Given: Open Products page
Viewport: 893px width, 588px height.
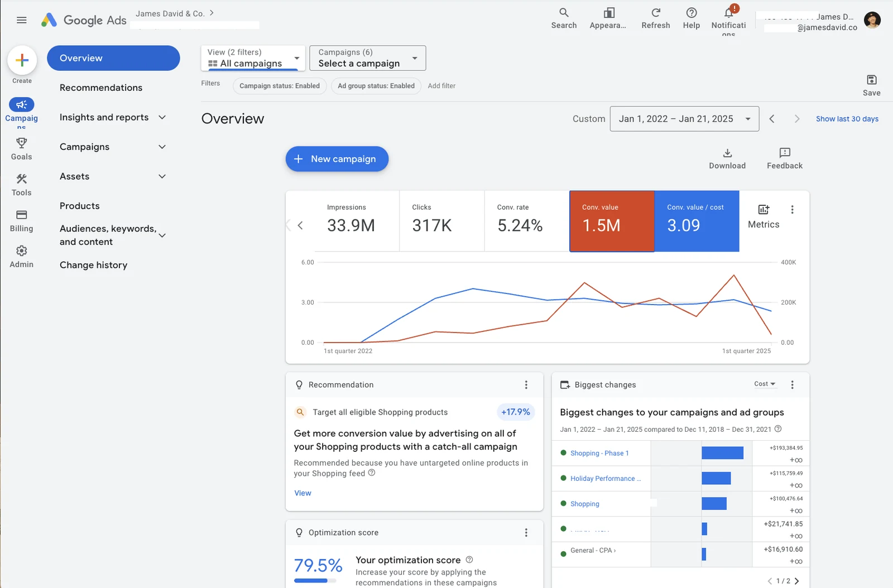Looking at the screenshot, I should coord(80,206).
